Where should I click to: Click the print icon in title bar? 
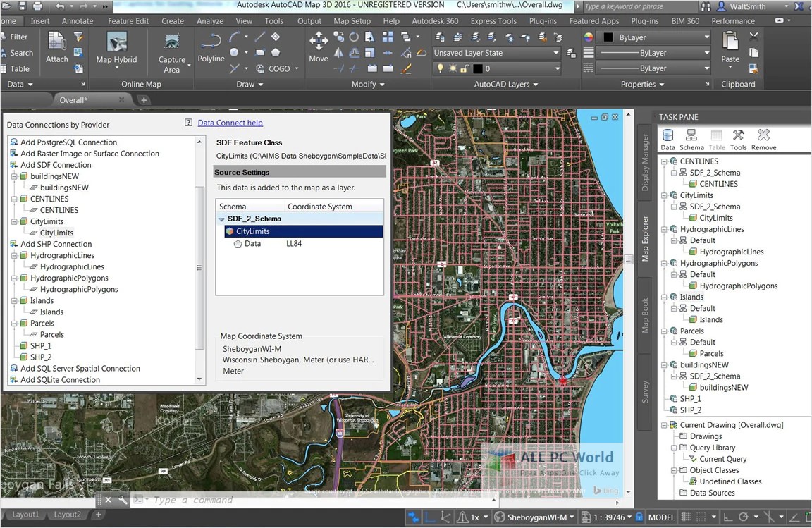[x=37, y=6]
